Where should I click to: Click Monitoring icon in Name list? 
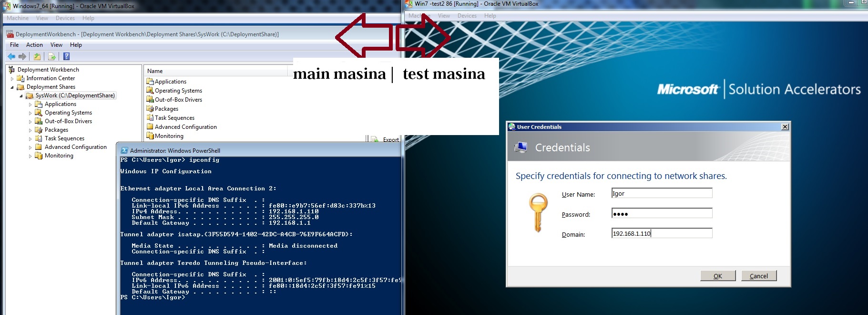(x=150, y=136)
